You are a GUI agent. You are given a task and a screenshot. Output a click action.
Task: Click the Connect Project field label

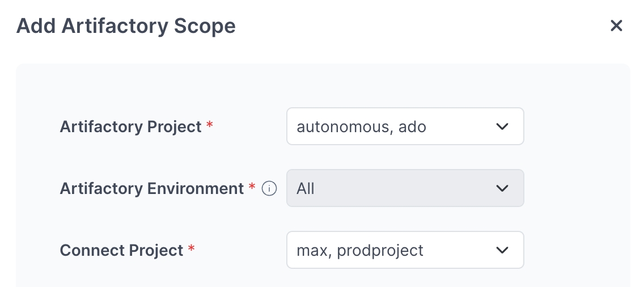click(121, 250)
